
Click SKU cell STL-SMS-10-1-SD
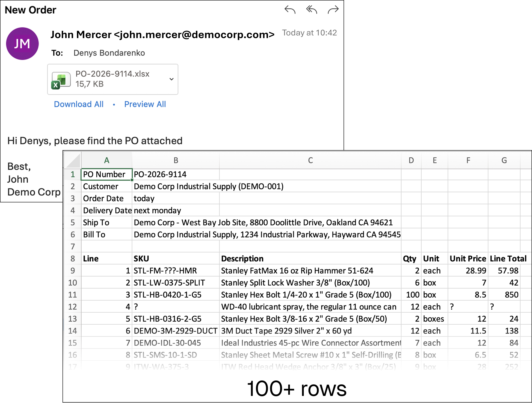coord(176,355)
